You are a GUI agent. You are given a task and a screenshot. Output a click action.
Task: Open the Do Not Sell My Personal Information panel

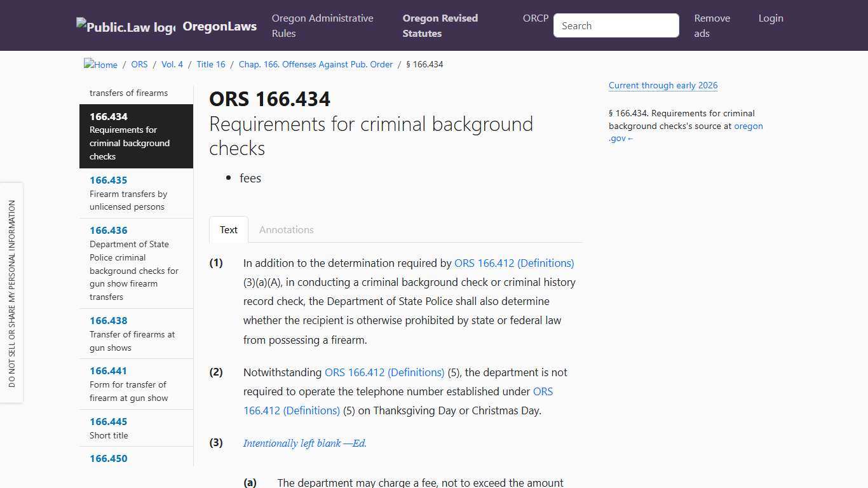tap(11, 294)
